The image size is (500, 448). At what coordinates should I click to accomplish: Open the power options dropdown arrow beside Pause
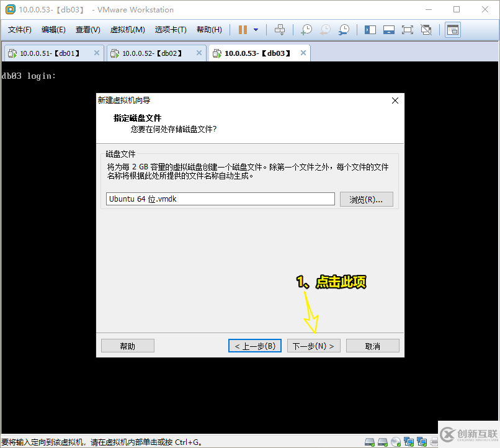pos(256,30)
